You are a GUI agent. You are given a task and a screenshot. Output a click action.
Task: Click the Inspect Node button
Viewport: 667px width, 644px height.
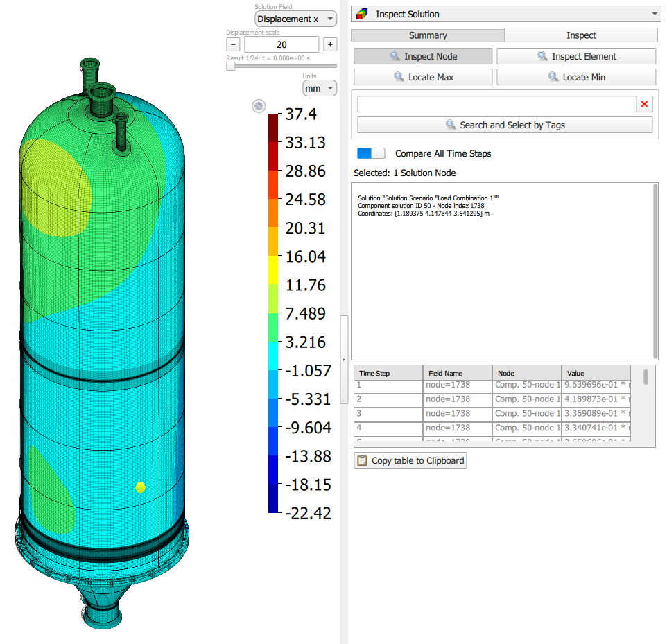click(x=423, y=56)
